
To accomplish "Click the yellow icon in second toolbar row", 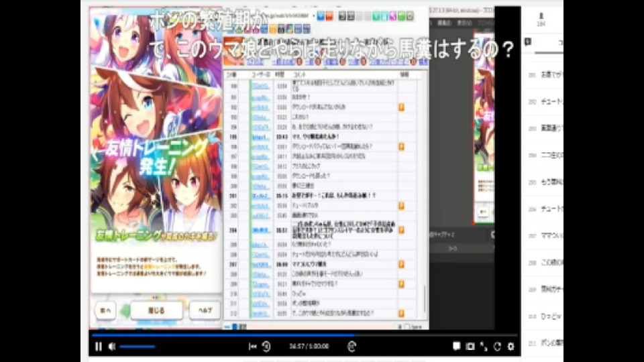I will pyautogui.click(x=273, y=29).
